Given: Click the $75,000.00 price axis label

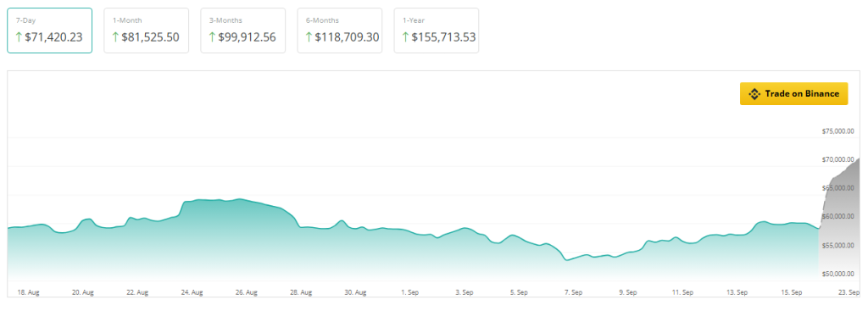Looking at the screenshot, I should 838,131.
